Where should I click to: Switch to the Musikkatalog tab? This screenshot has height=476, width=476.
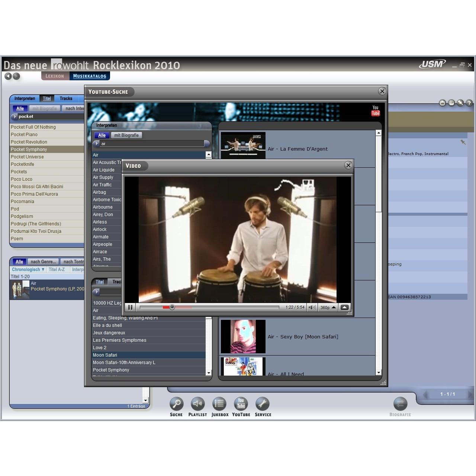pyautogui.click(x=90, y=76)
